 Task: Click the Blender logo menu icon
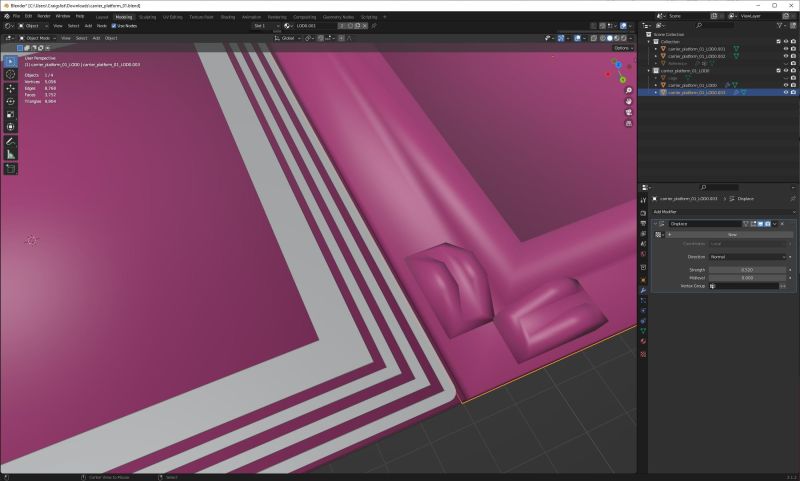(7, 16)
